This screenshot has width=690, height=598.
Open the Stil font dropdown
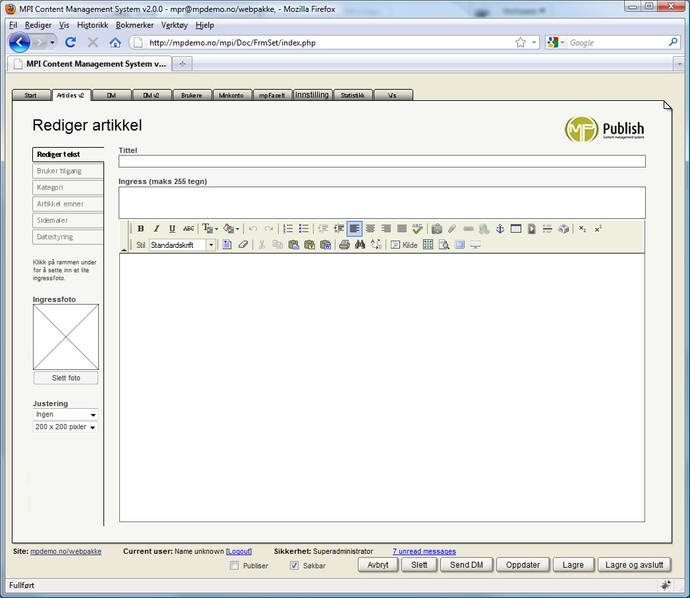point(211,245)
